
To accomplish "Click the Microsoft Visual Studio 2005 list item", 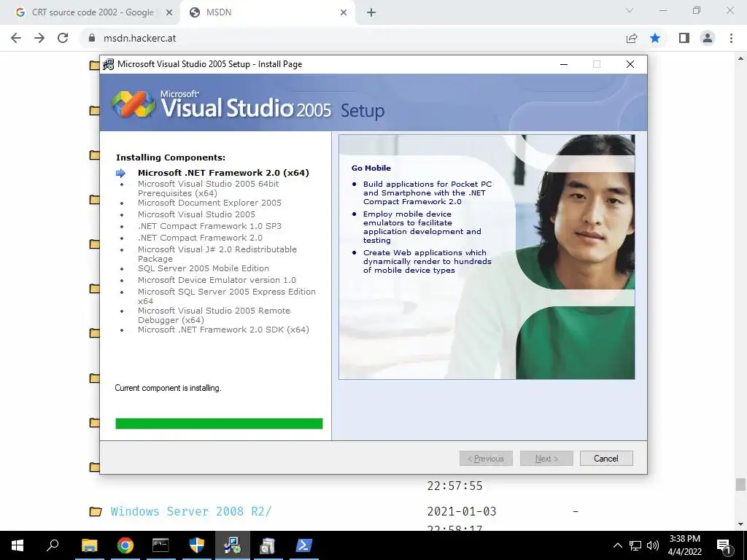I will tap(196, 214).
